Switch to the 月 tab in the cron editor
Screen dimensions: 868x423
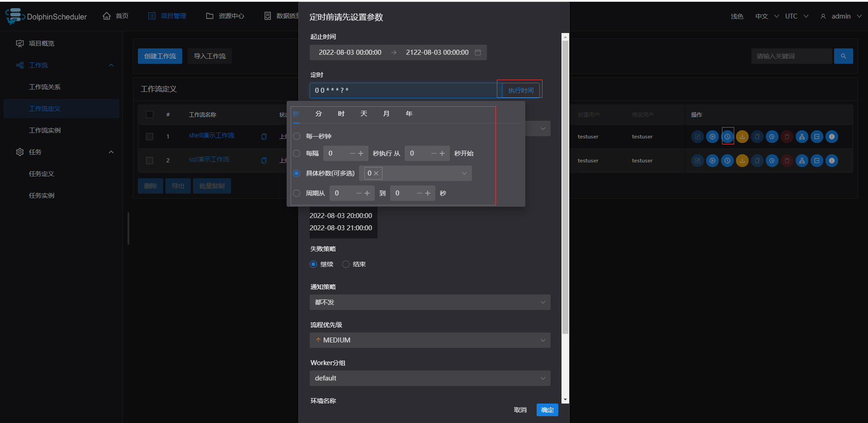click(387, 114)
